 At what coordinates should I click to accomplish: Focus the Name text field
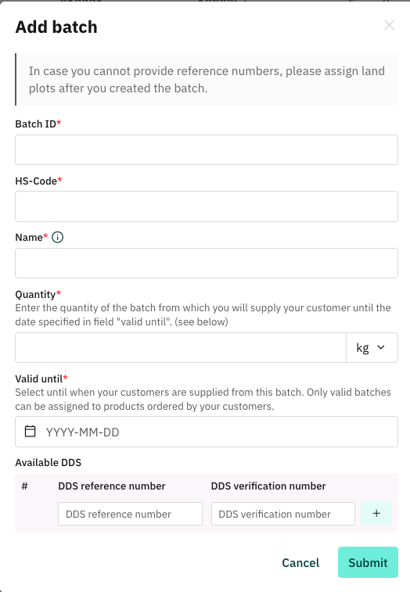click(x=207, y=263)
